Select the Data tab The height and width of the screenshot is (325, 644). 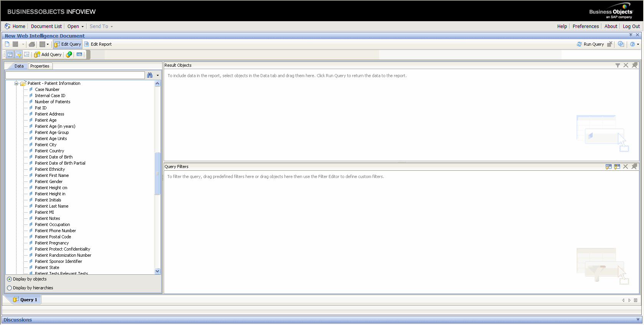[x=19, y=66]
